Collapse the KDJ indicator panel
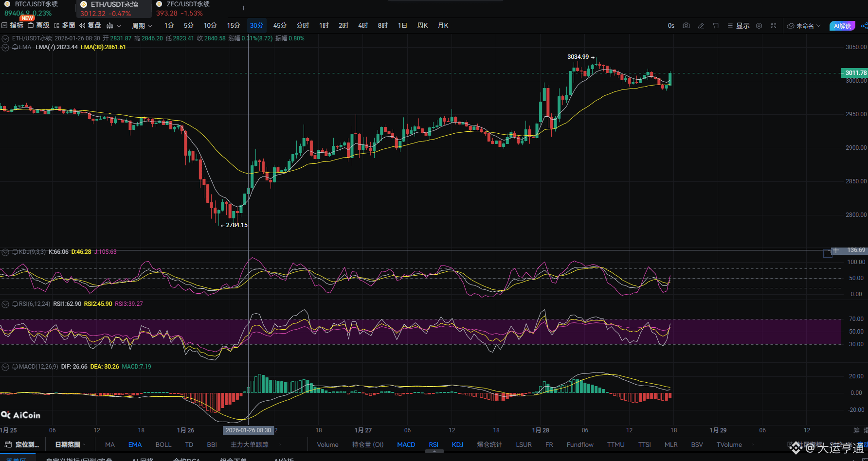This screenshot has width=868, height=461. coord(5,252)
